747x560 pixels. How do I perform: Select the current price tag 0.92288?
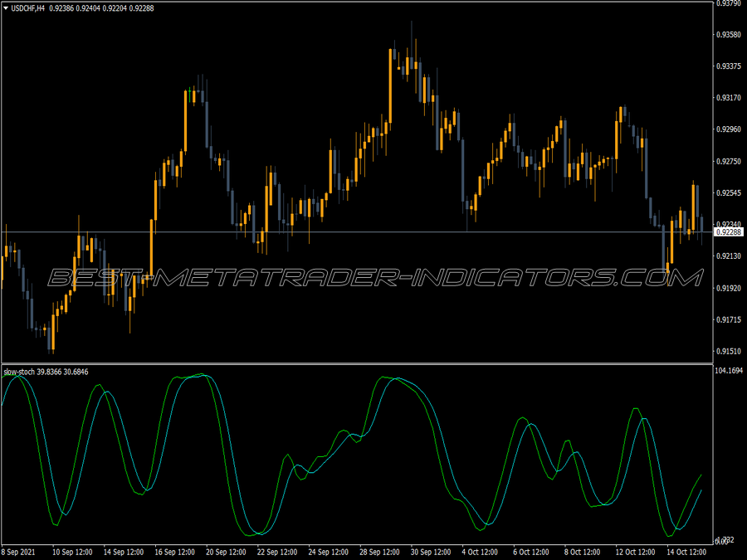(x=730, y=233)
